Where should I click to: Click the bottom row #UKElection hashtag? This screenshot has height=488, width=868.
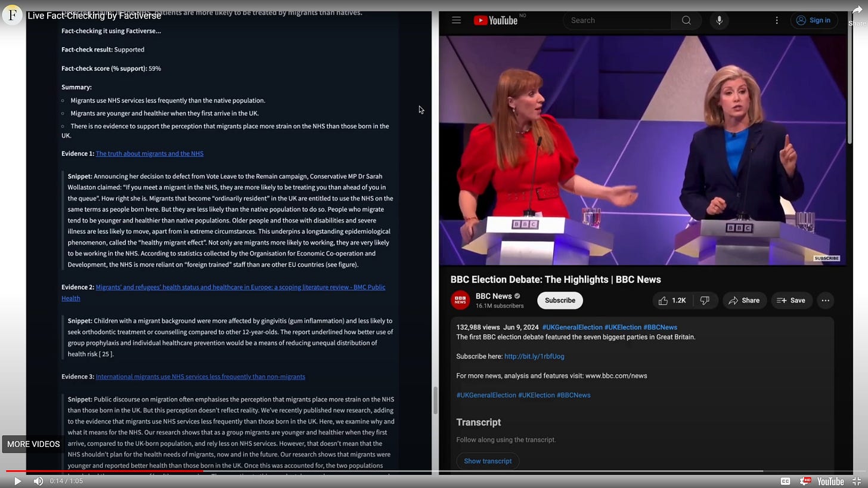pyautogui.click(x=536, y=395)
